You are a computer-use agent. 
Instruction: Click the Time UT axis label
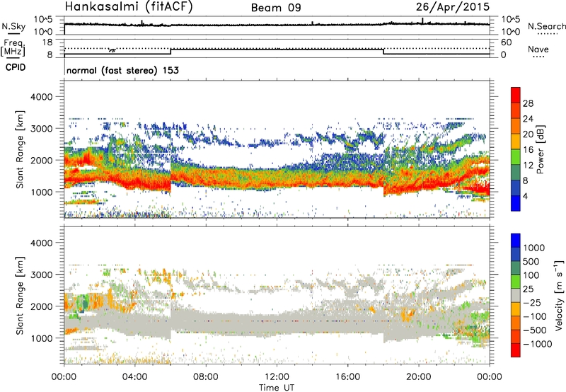pos(277,387)
